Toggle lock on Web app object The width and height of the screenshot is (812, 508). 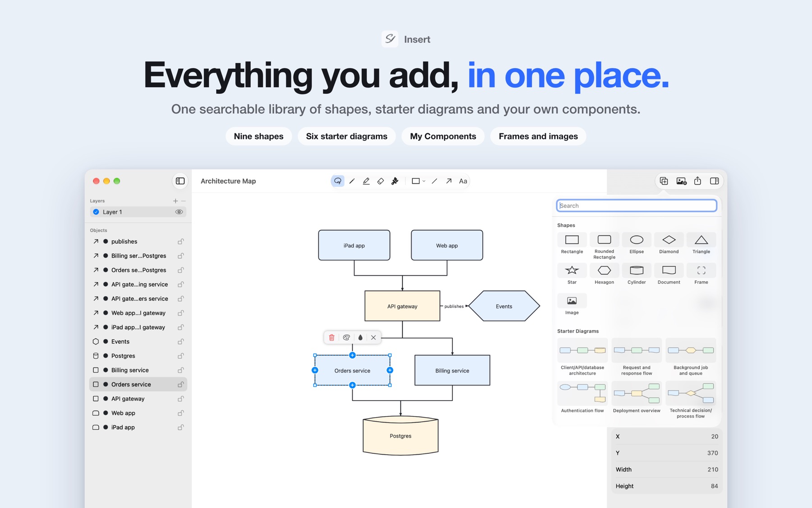pos(180,413)
